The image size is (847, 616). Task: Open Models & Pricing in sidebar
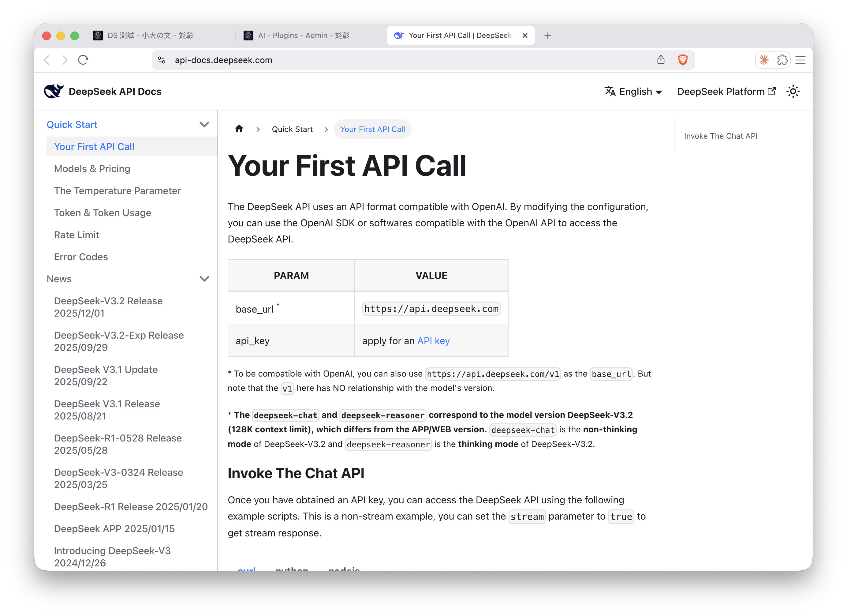pyautogui.click(x=92, y=168)
